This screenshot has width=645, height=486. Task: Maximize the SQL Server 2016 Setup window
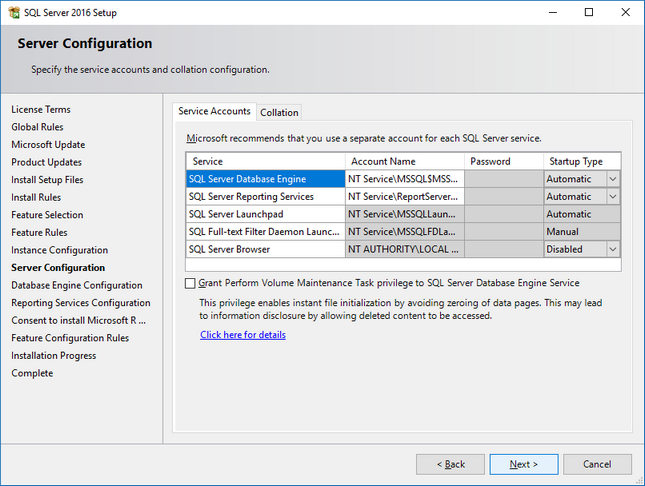click(589, 12)
